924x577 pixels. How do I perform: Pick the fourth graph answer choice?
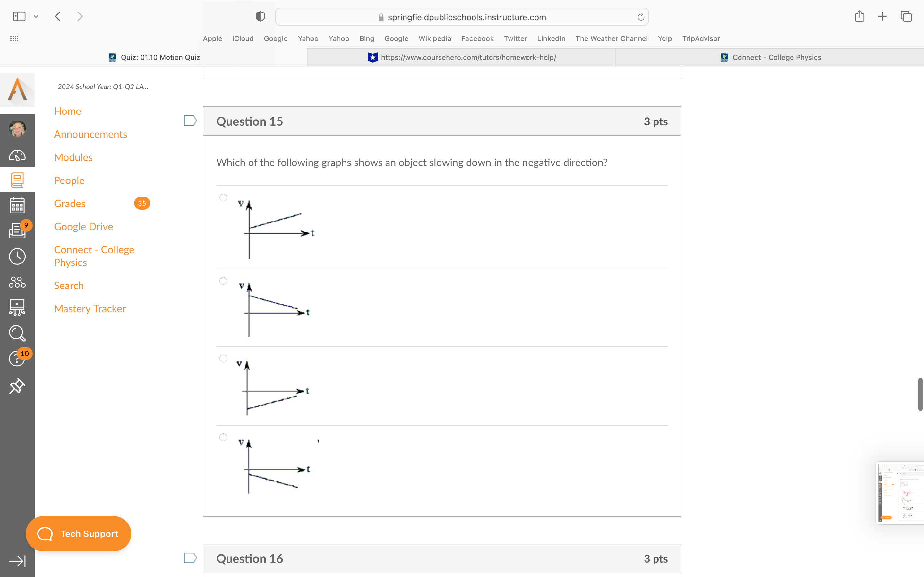coord(223,437)
